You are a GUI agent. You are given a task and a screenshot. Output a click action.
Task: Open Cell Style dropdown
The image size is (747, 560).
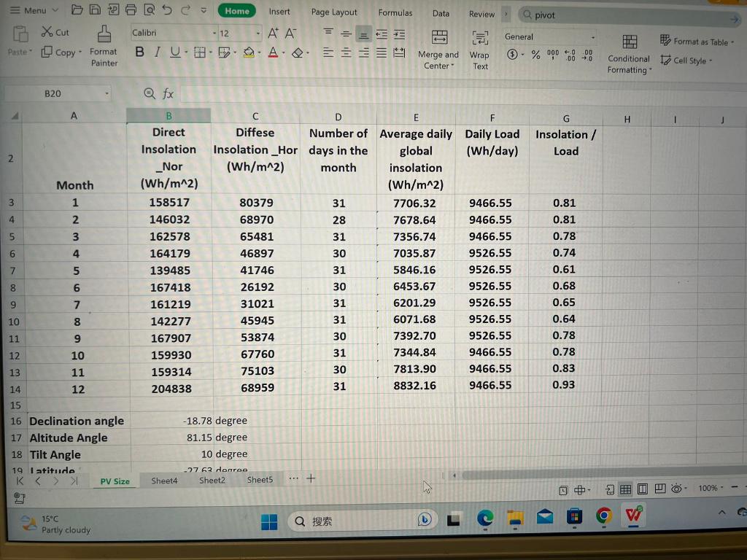686,61
